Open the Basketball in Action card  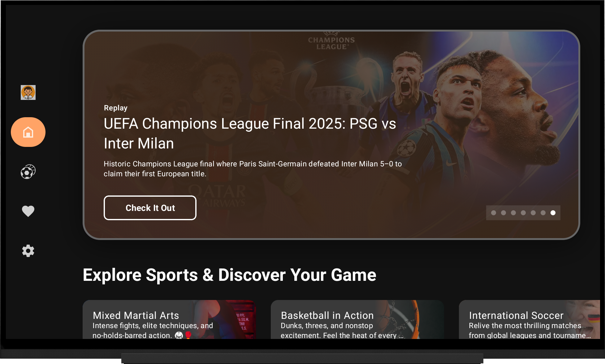pos(357,319)
